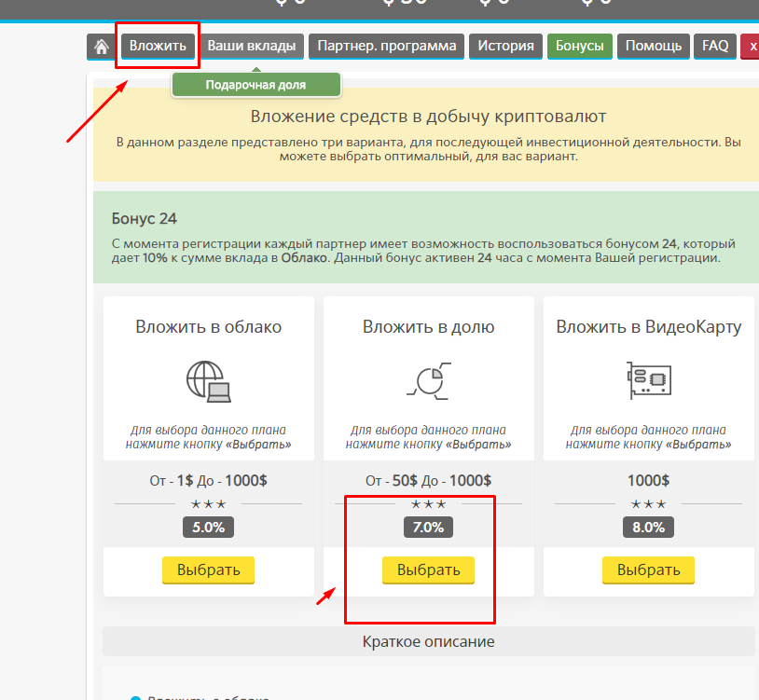759x700 pixels.
Task: Click the 1000$ price of ВидеоКарта plan
Action: 649,480
